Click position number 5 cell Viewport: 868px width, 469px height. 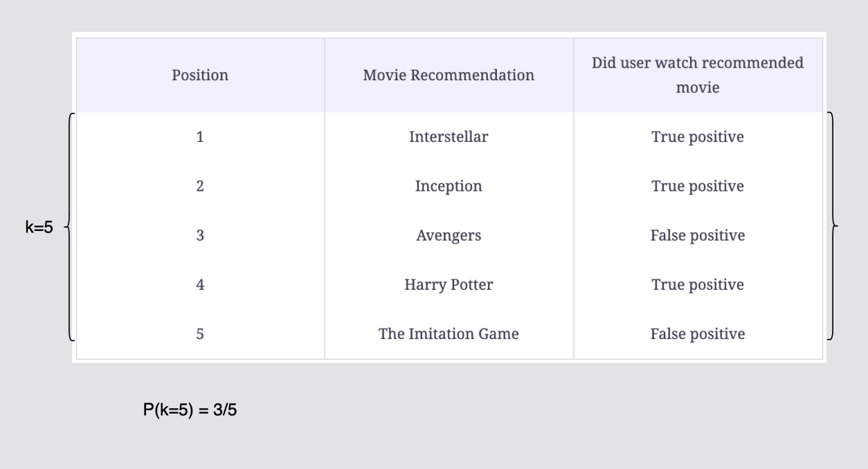[200, 334]
